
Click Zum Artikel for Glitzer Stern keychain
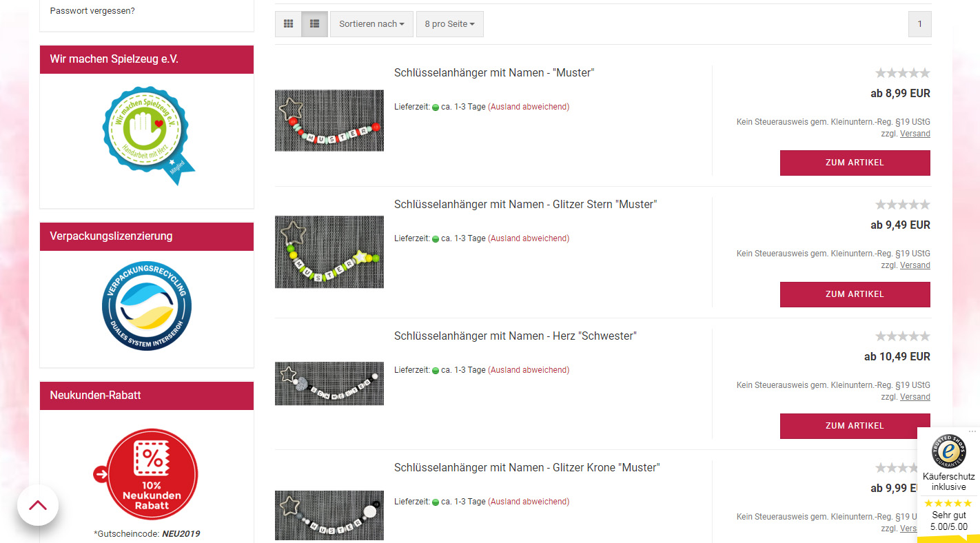(855, 294)
